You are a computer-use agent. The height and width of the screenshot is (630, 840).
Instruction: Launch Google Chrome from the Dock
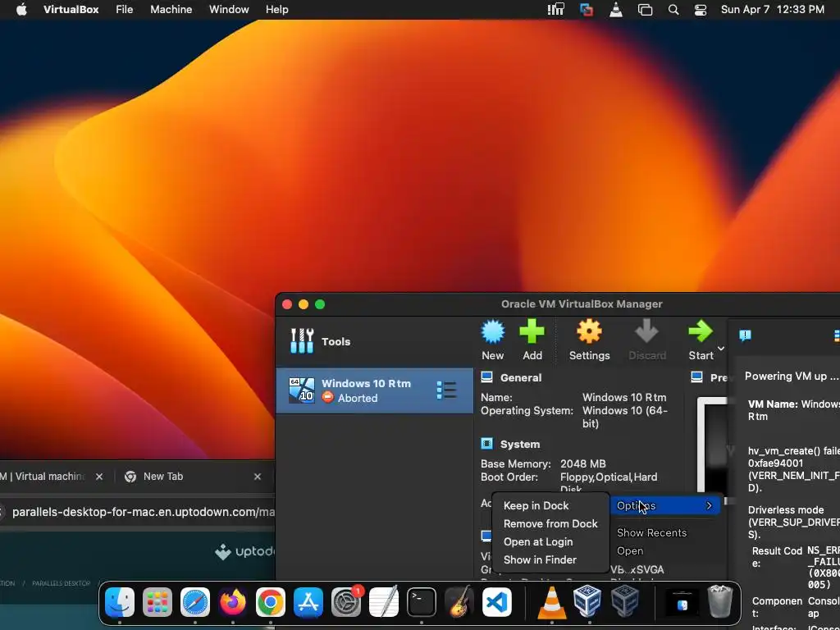coord(271,601)
